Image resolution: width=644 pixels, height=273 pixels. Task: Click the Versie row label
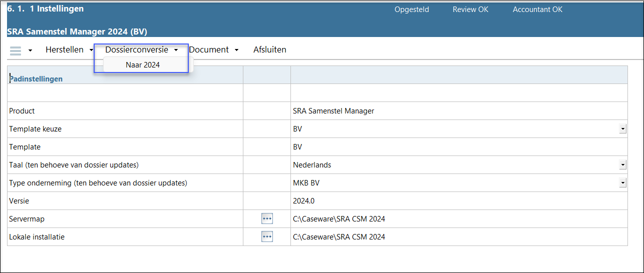(19, 201)
